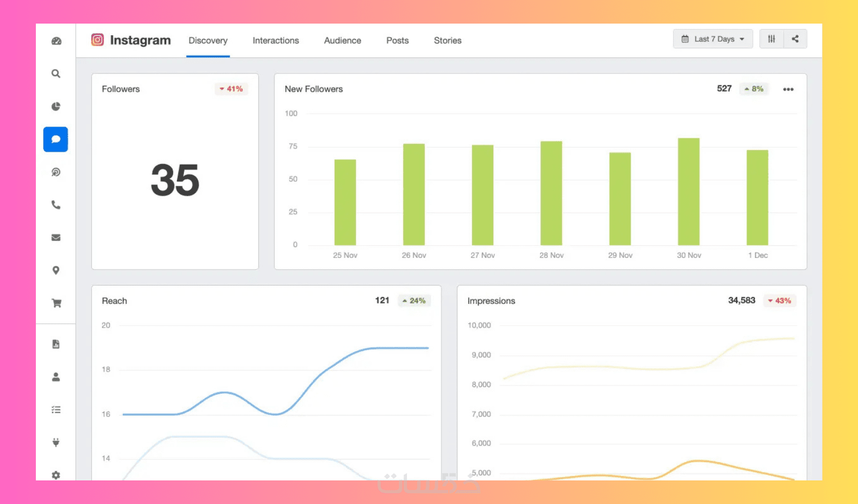The height and width of the screenshot is (504, 858).
Task: Select the 29 Nov bar in chart
Action: 620,199
